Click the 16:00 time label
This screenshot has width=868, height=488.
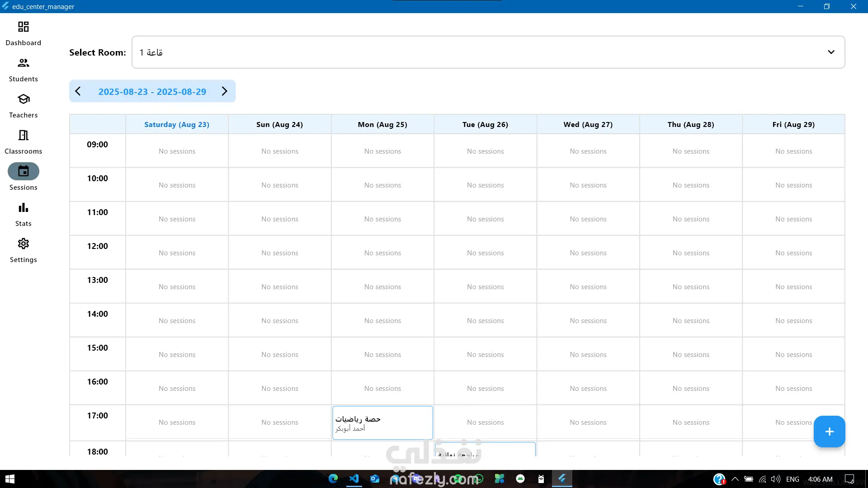point(97,382)
